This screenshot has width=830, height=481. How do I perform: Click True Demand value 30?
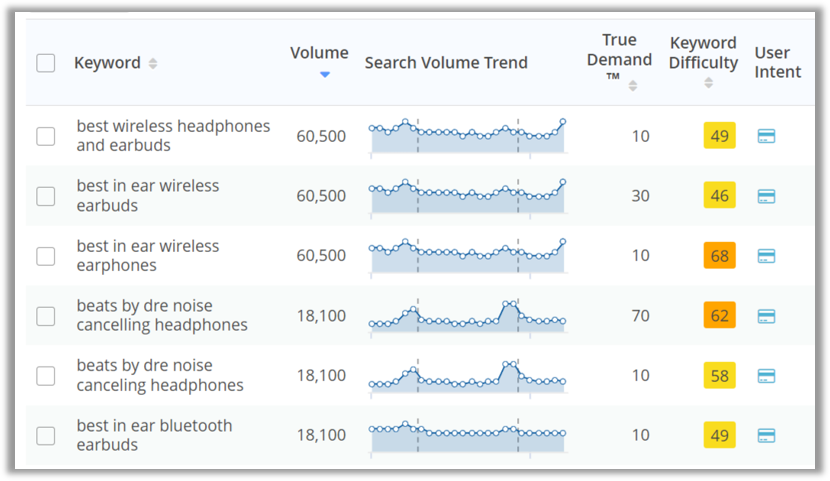pyautogui.click(x=640, y=196)
